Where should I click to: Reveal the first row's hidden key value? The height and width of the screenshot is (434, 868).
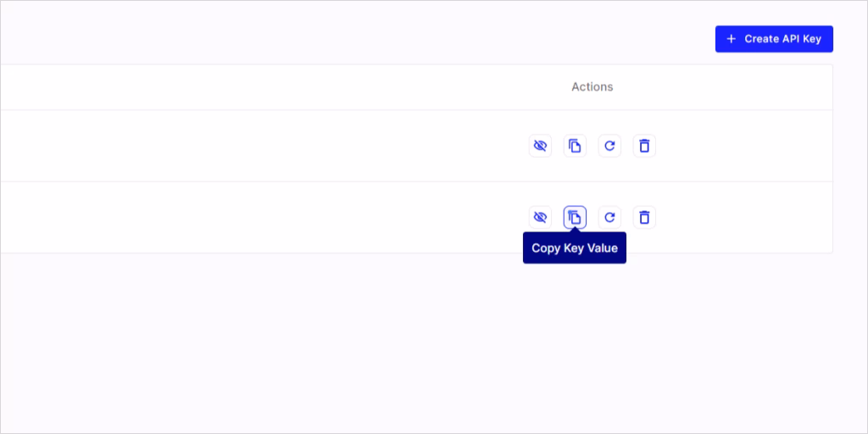540,146
